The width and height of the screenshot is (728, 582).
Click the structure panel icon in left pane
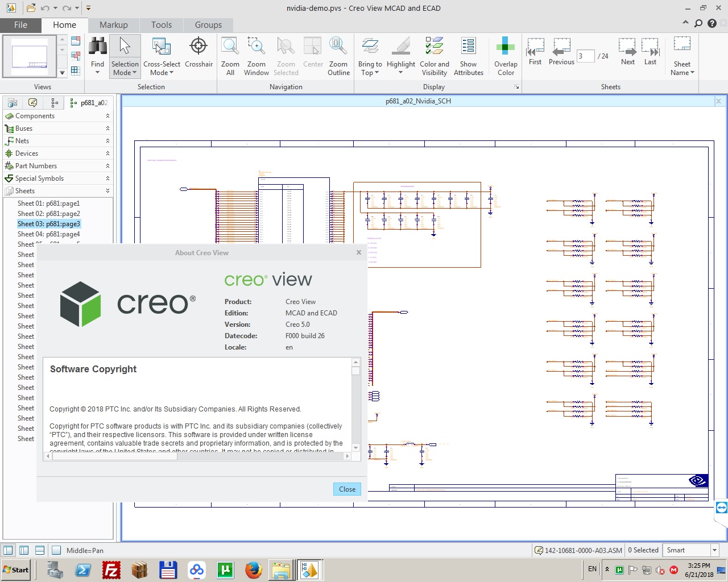tap(13, 102)
